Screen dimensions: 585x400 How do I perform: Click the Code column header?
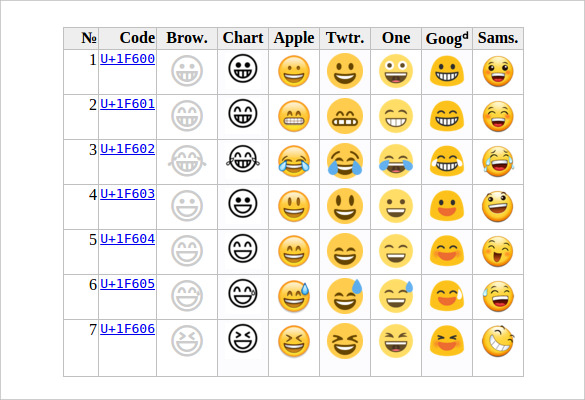(x=128, y=38)
